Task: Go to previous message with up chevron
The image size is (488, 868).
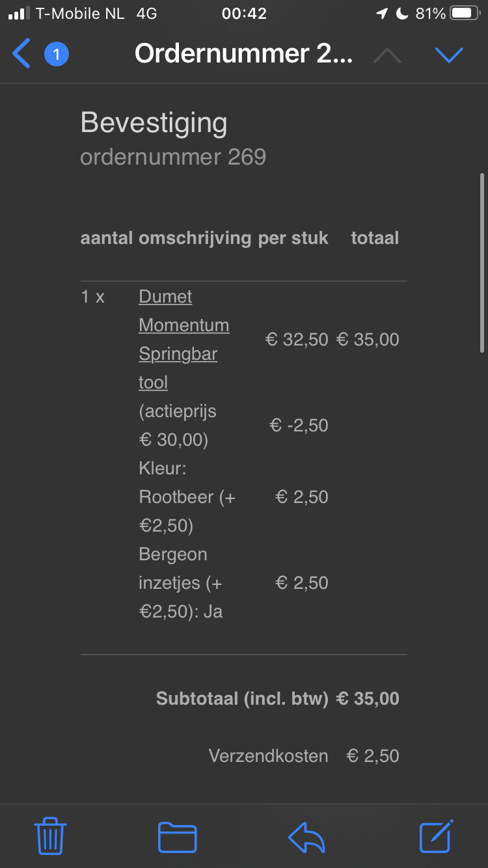Action: point(388,55)
